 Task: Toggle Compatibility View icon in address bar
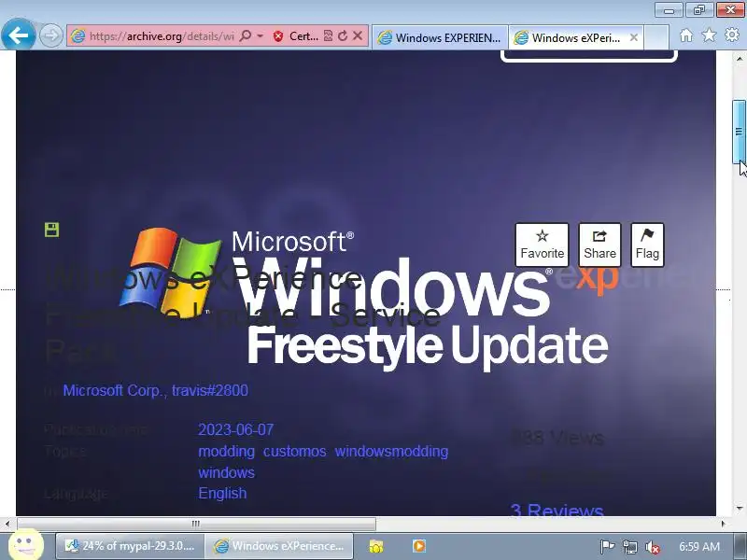[x=328, y=35]
